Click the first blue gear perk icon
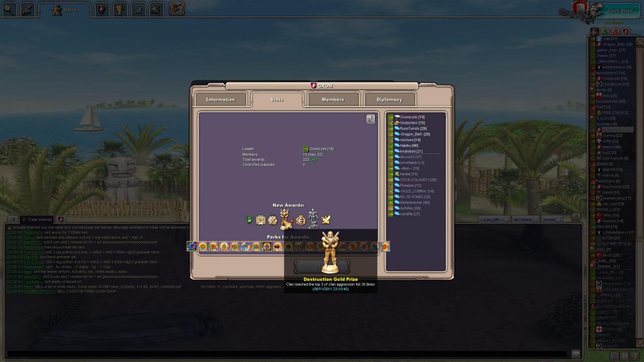Viewport: 644px width, 362px height. coord(192,246)
